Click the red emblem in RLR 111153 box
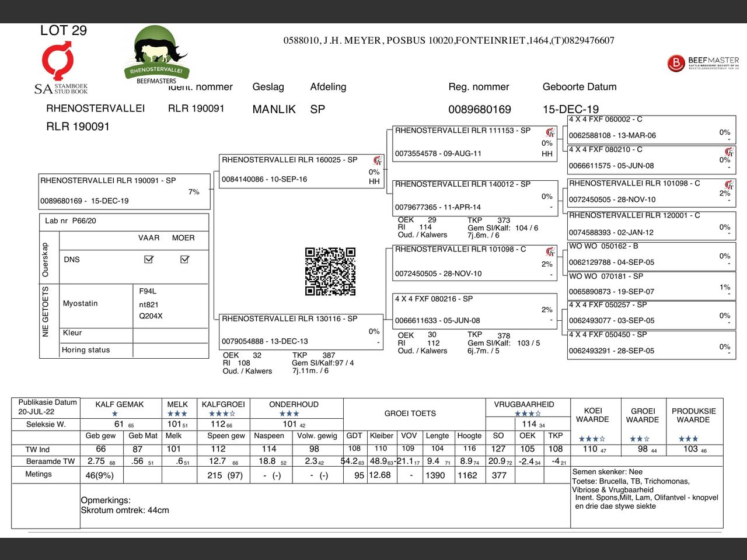 pos(550,132)
